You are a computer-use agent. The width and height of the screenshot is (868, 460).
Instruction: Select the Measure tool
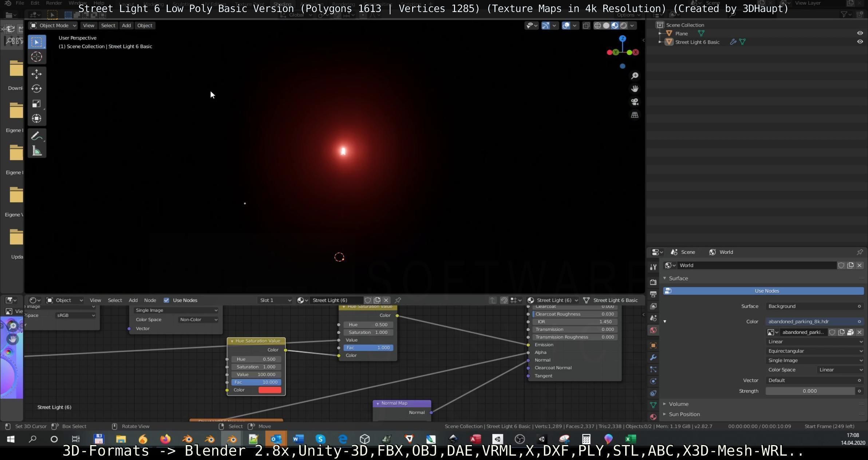36,151
